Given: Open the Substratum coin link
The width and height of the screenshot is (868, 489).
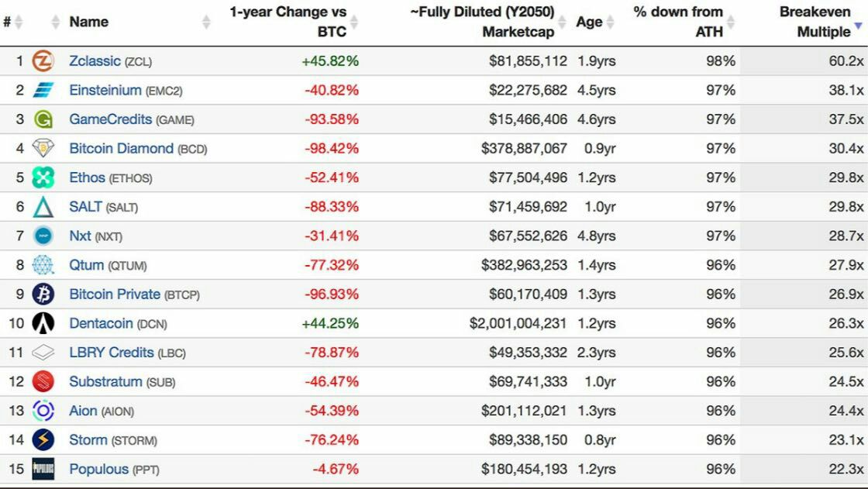Looking at the screenshot, I should [105, 381].
